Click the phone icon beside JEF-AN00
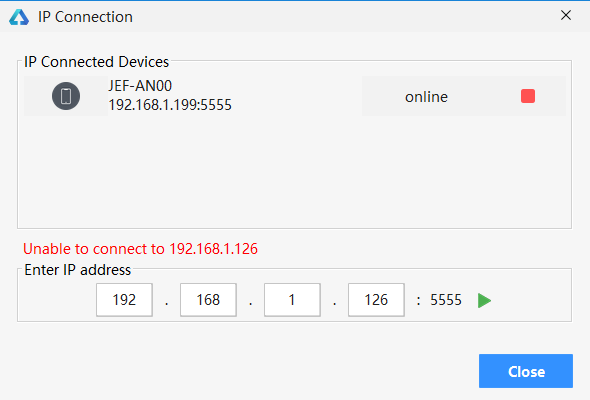 [66, 96]
